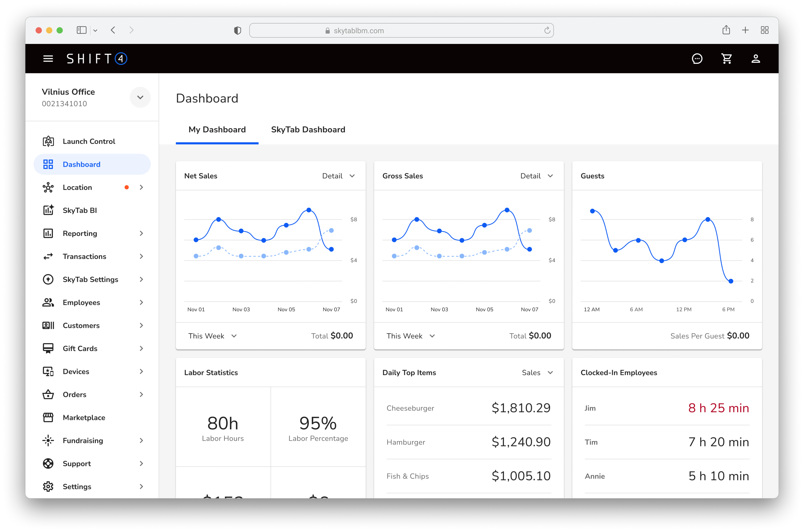804x532 pixels.
Task: Open the Launch Control section
Action: coord(89,141)
